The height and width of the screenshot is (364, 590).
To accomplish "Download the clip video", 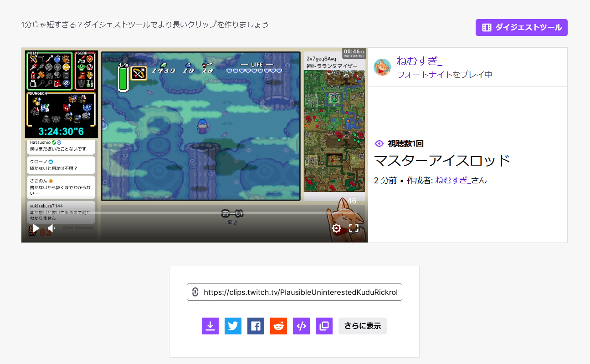I will (x=210, y=326).
